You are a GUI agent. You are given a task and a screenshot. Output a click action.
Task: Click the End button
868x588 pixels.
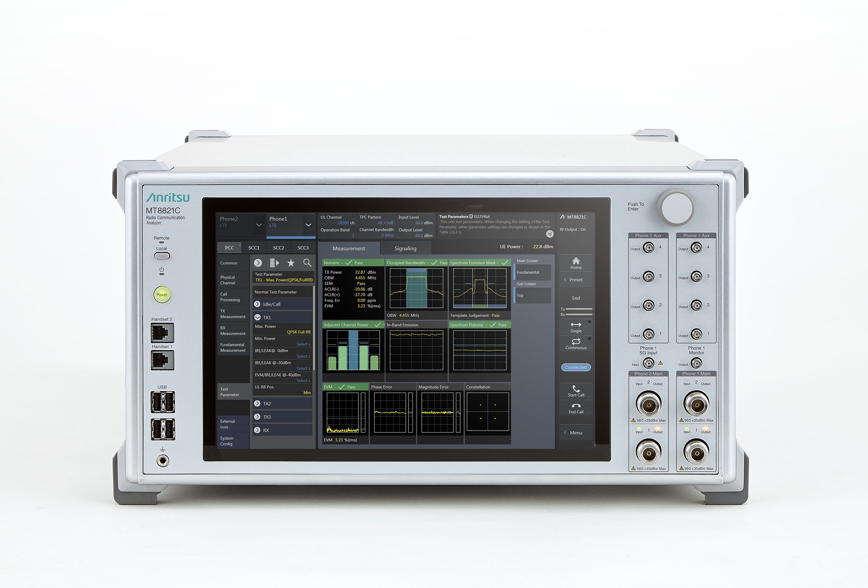click(576, 298)
